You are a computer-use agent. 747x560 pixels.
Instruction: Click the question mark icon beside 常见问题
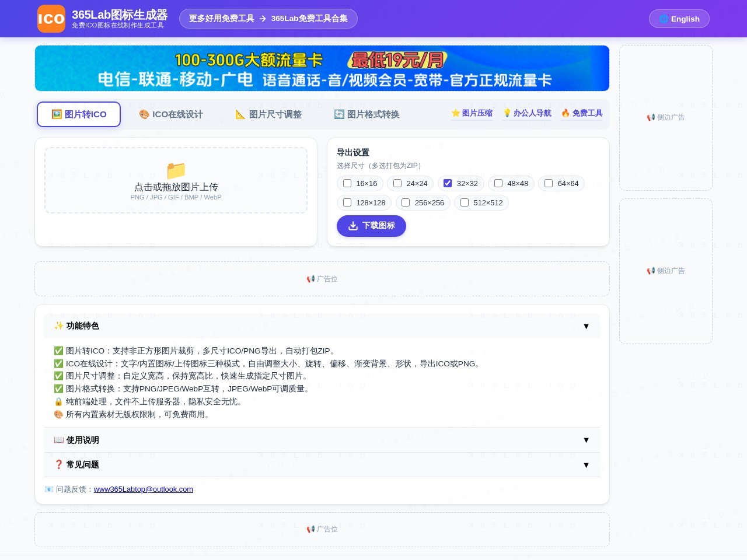coord(59,464)
